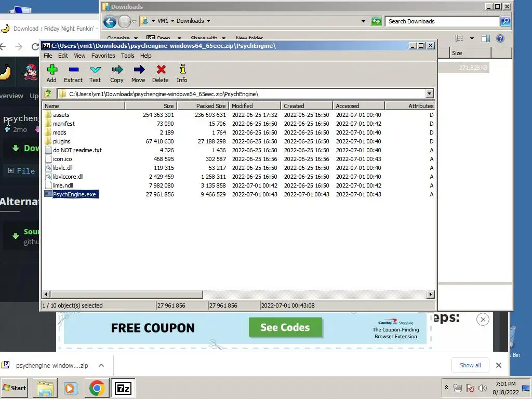The image size is (532, 399).
Task: Sort Downloads window by Size column
Action: coord(470,53)
